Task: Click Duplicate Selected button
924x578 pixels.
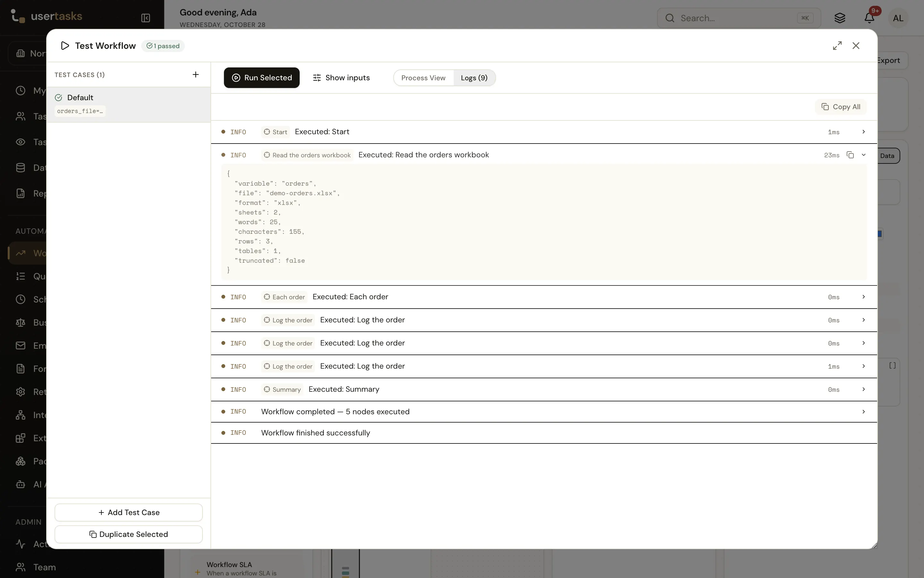Action: coord(129,534)
